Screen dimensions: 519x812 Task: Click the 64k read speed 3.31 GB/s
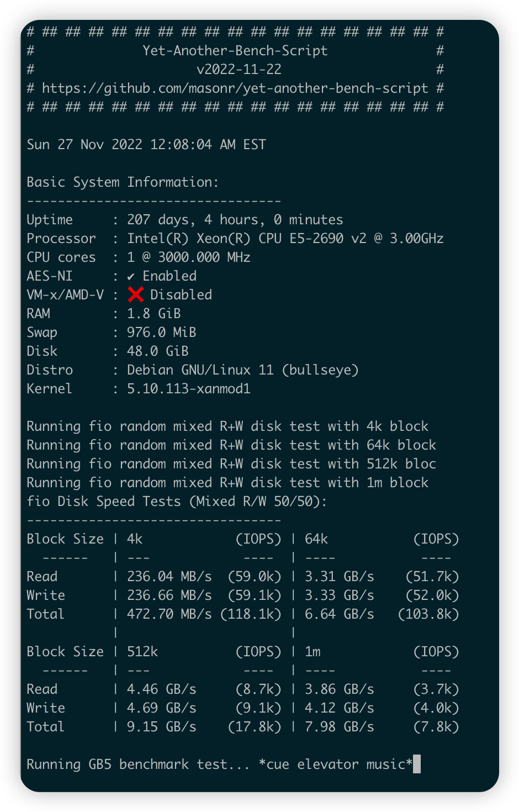coord(339,577)
